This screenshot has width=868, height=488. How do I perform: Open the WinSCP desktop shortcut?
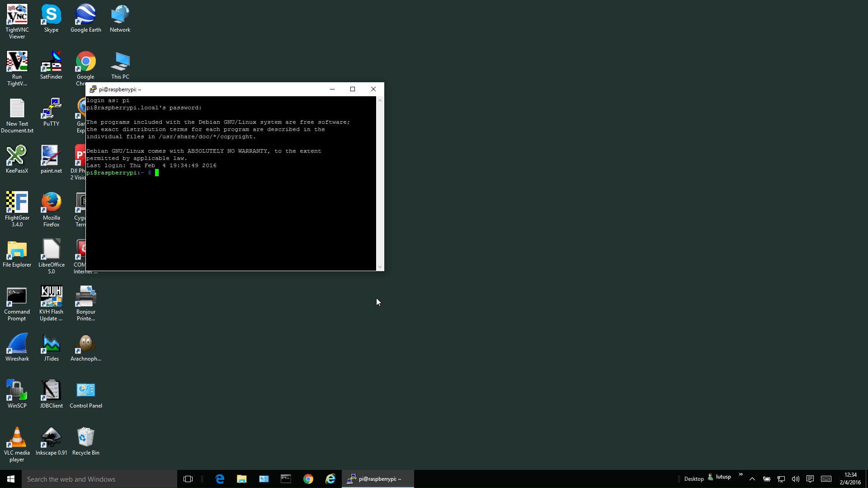[17, 391]
